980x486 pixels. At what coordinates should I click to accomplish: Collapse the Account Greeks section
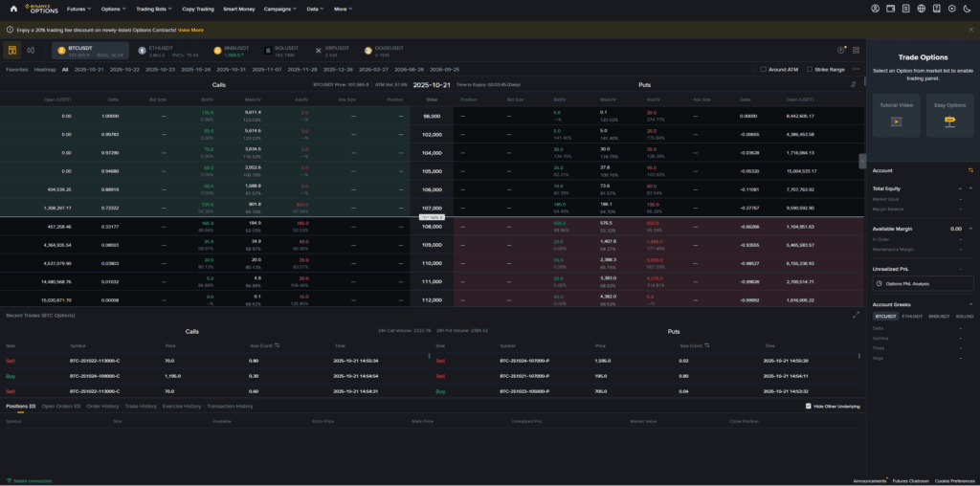click(971, 303)
